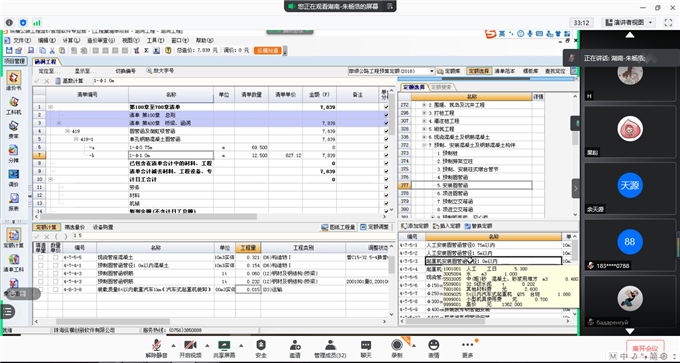Open the 报表 sidebar icon

pyautogui.click(x=14, y=199)
